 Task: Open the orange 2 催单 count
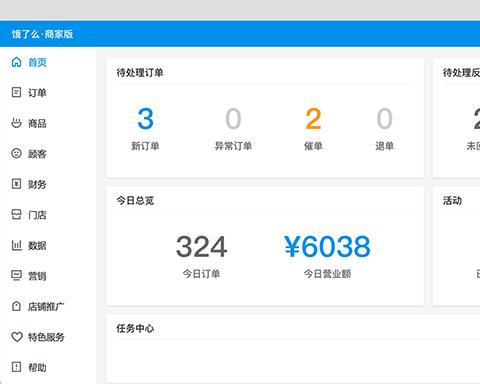pyautogui.click(x=313, y=118)
